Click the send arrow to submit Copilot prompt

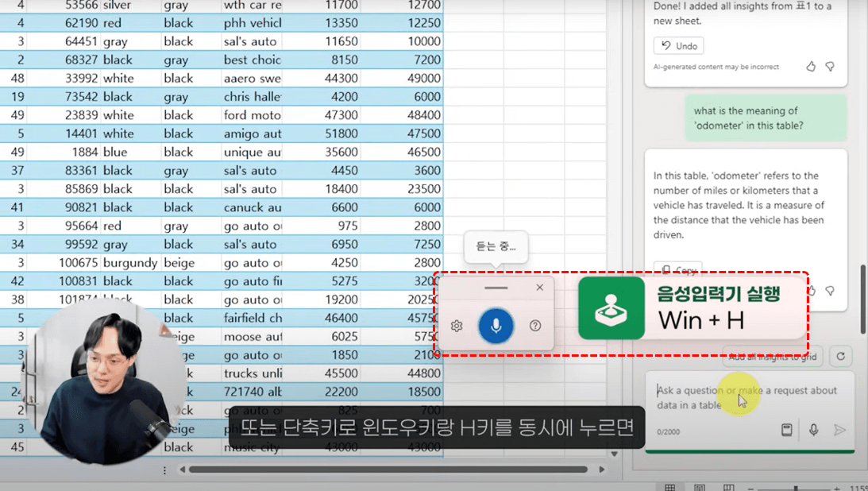pyautogui.click(x=840, y=429)
